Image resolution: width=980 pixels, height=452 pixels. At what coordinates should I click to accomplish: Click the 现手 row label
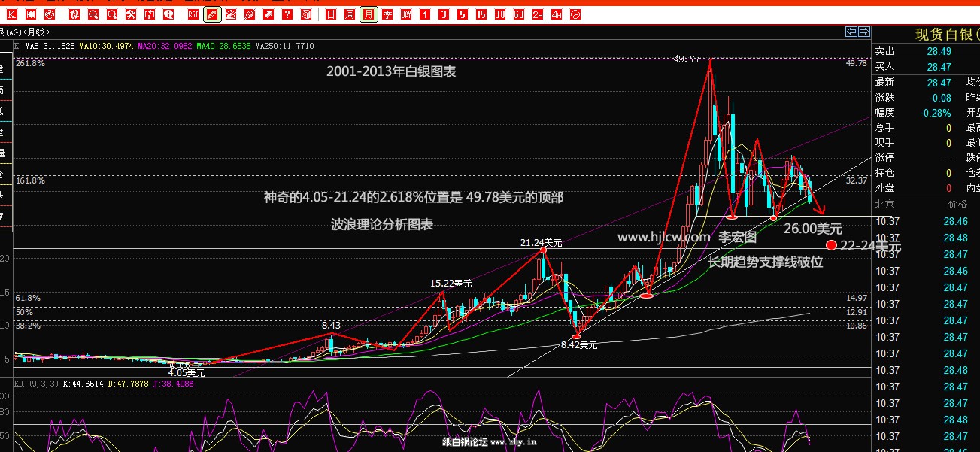[884, 143]
